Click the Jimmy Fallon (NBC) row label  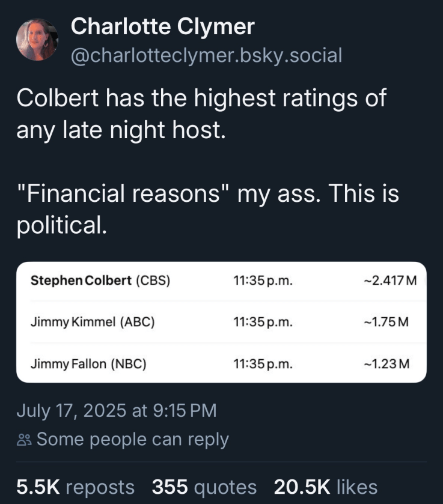tap(88, 363)
